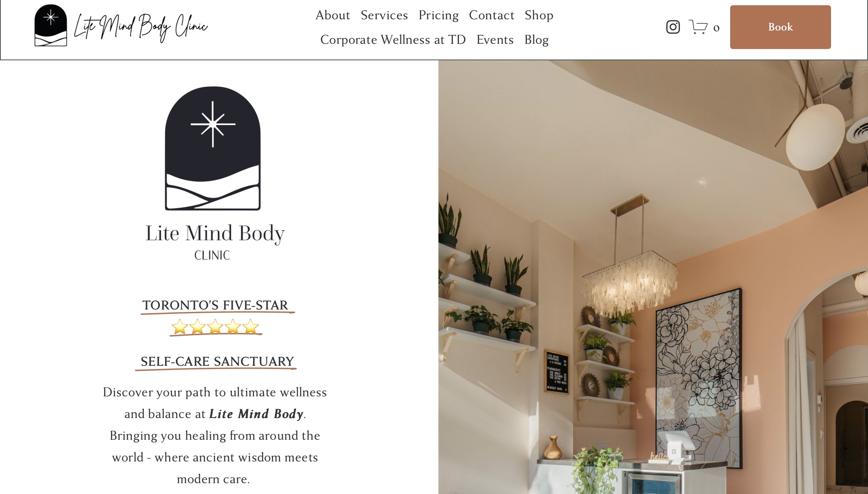This screenshot has height=494, width=868.
Task: Open the Services menu item
Action: click(x=384, y=15)
